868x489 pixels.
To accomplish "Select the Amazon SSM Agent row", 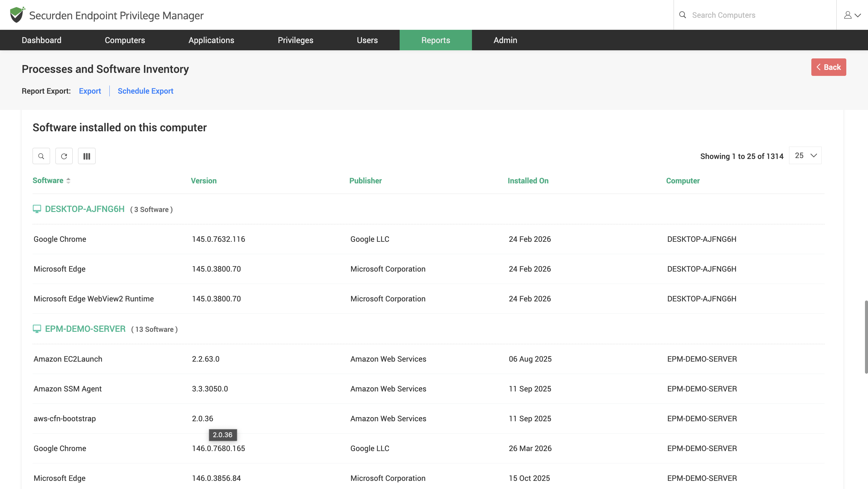I will tap(429, 389).
